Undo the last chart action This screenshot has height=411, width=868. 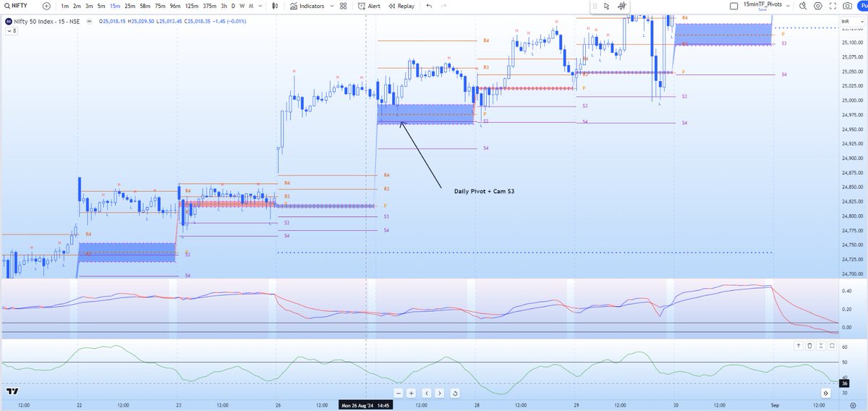430,6
